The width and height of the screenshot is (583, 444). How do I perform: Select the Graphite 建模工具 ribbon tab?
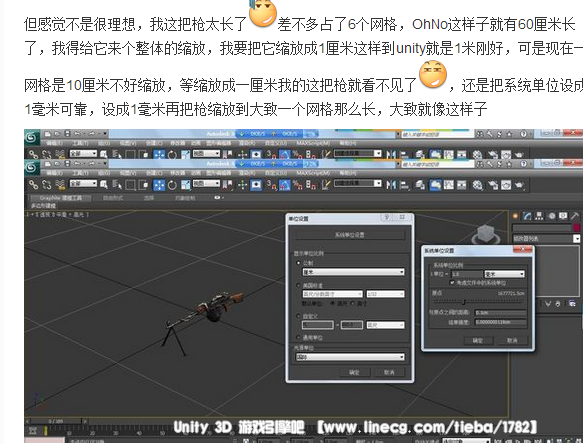click(x=60, y=198)
